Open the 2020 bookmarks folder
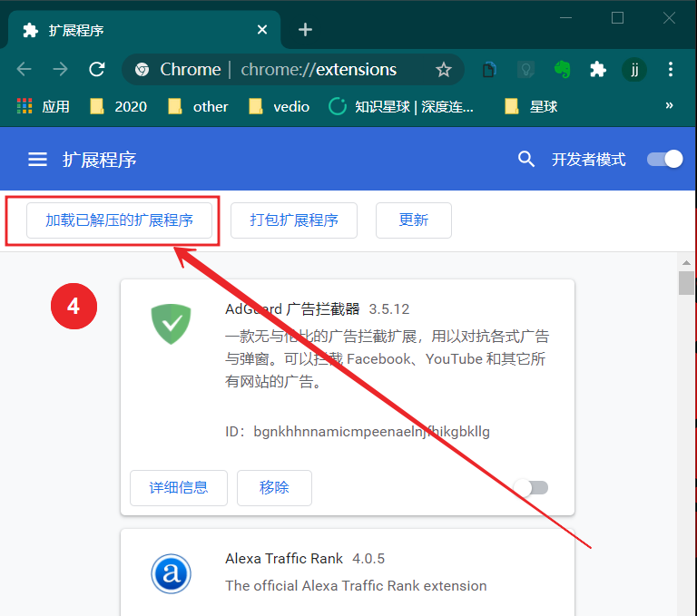This screenshot has height=616, width=697. pos(119,106)
